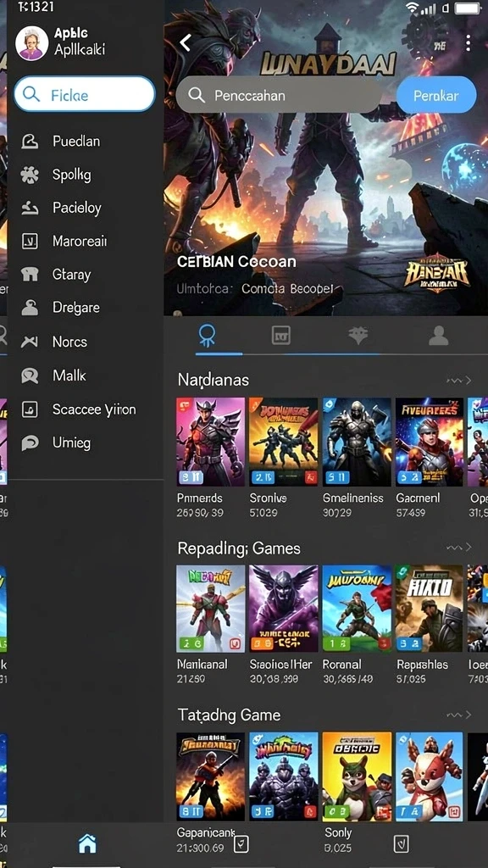
Task: Select Norcs icon in sidebar
Action: click(x=30, y=342)
